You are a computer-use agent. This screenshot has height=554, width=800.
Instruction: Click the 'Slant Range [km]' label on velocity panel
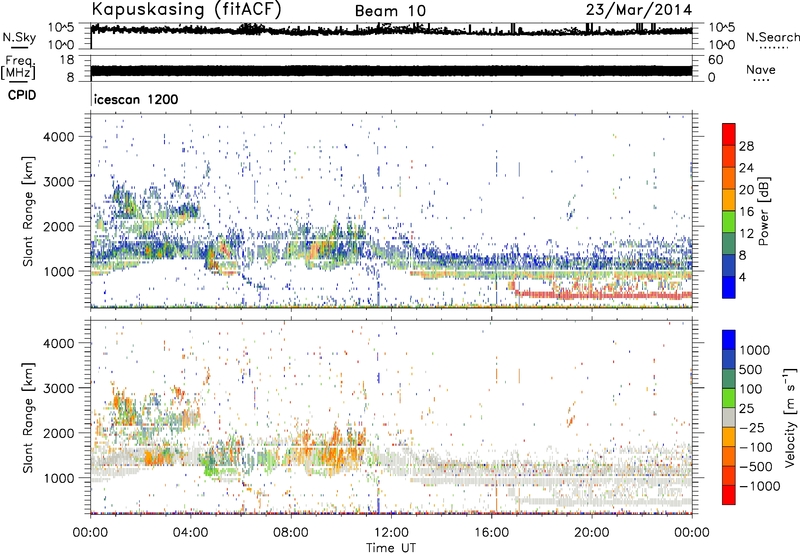pos(28,418)
